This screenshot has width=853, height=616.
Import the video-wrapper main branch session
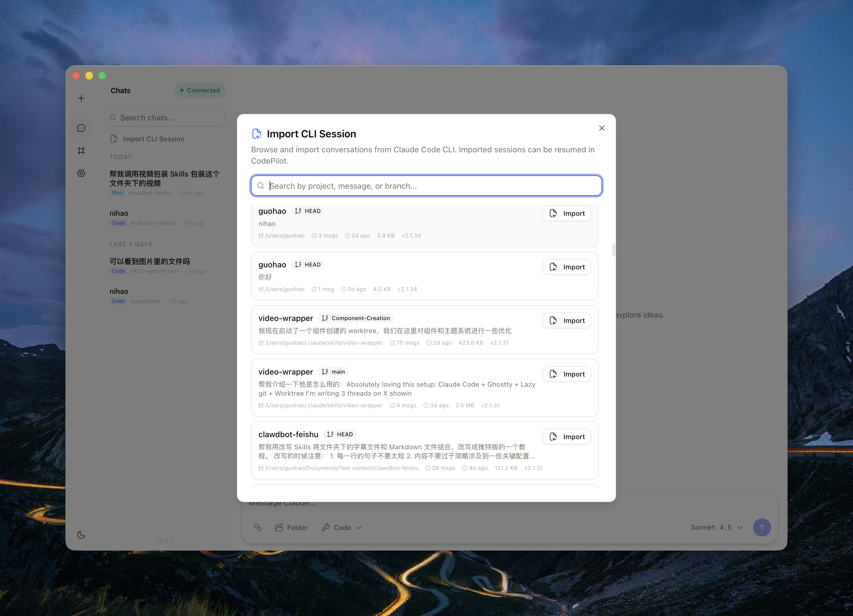[x=566, y=374]
